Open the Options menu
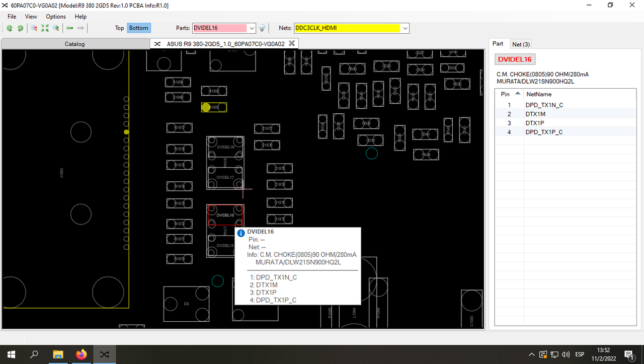The height and width of the screenshot is (364, 644). 56,17
